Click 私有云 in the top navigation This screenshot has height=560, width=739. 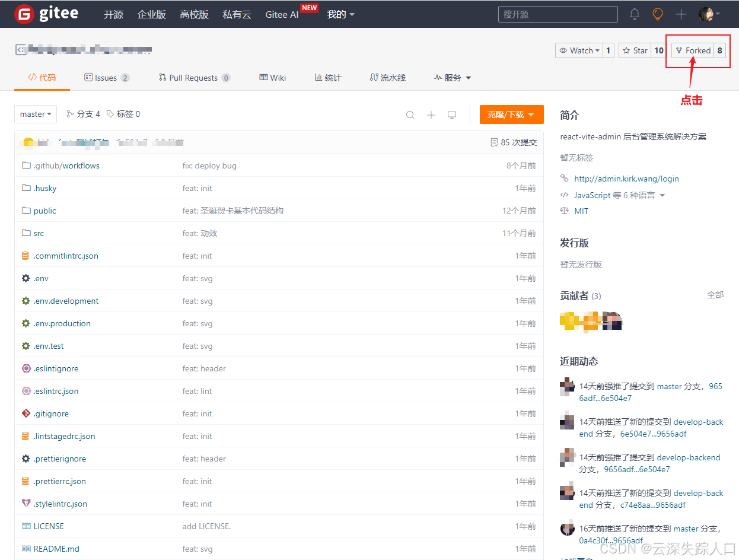(237, 14)
